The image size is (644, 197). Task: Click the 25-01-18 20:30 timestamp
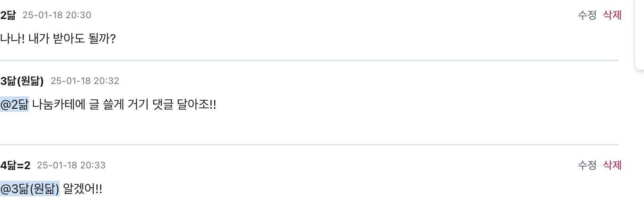click(x=57, y=15)
